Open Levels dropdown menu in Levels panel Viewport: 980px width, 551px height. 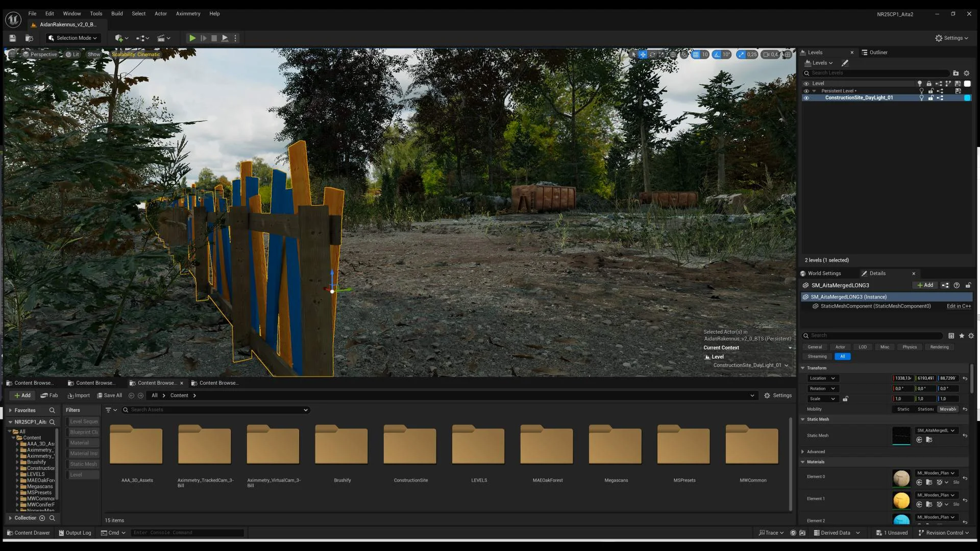819,63
